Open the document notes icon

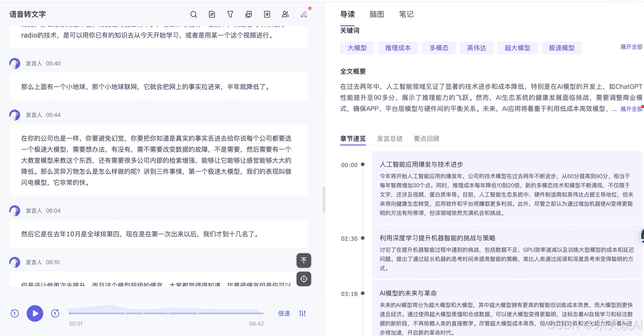[212, 14]
